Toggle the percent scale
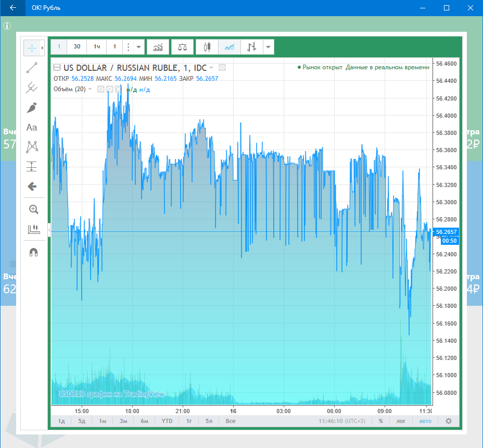This screenshot has height=448, width=483. tap(381, 421)
